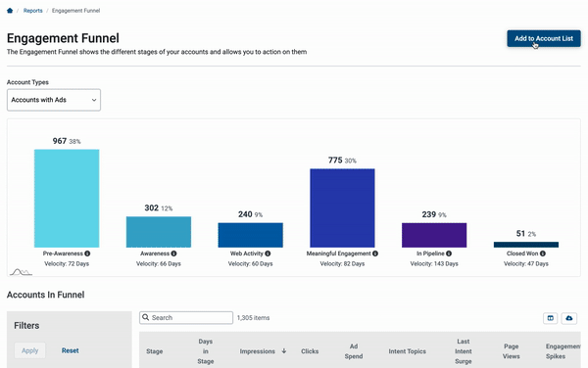Apply the selected filters
The width and height of the screenshot is (588, 368).
pyautogui.click(x=30, y=350)
